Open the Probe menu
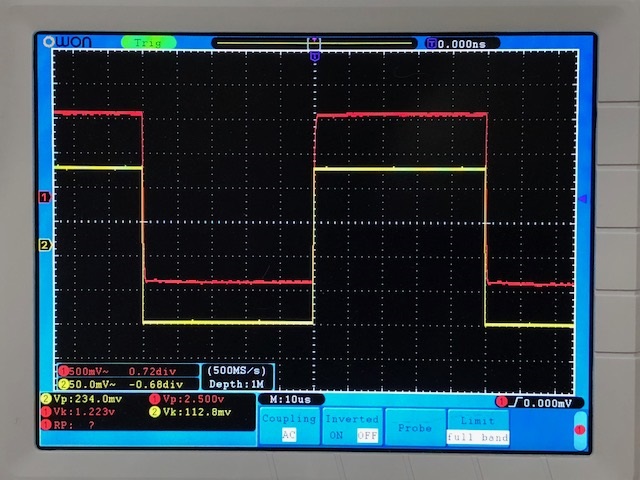Screen dimensions: 640x480 pos(415,428)
